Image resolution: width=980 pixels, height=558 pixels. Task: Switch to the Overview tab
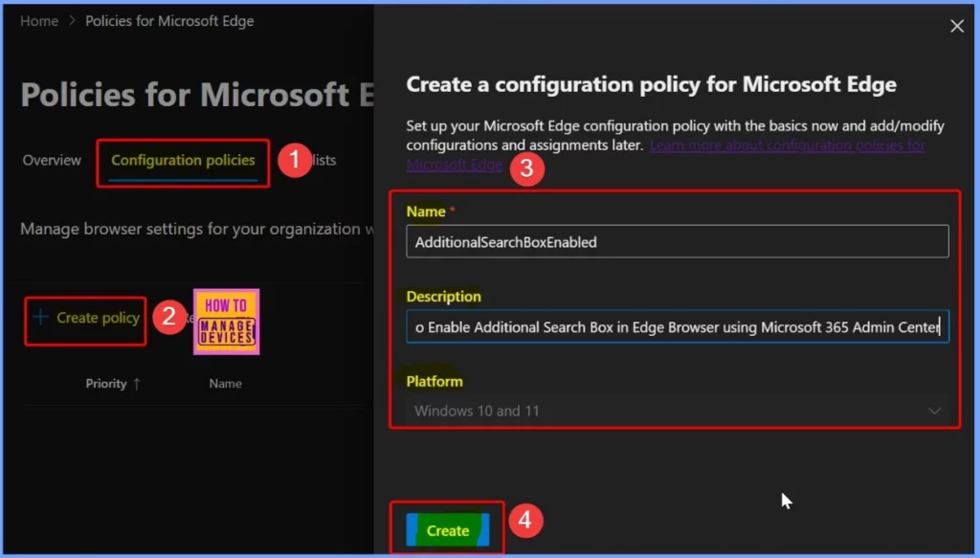52,160
